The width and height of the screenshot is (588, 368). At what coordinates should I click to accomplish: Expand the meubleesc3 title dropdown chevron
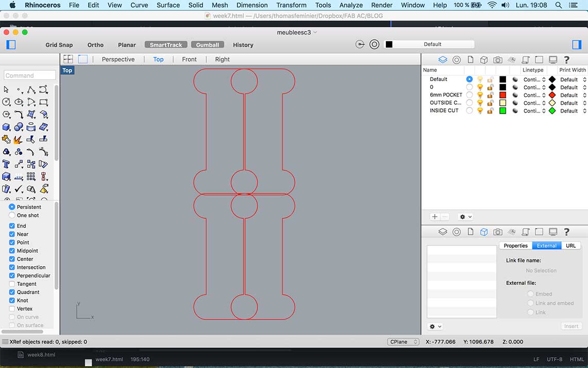[x=315, y=33]
